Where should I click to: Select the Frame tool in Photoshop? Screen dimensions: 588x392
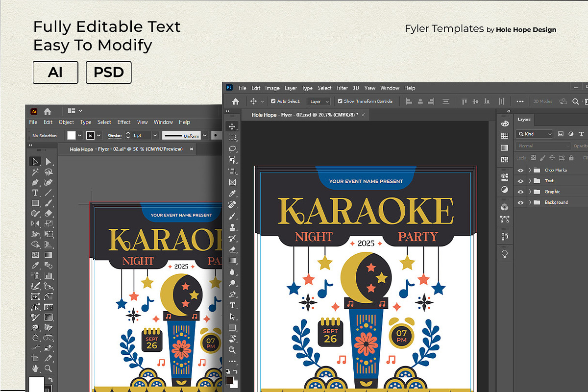tap(232, 182)
